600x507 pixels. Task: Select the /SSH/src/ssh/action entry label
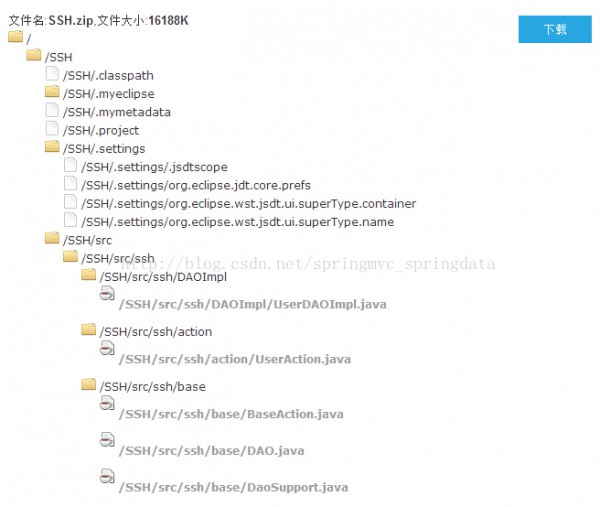[156, 332]
